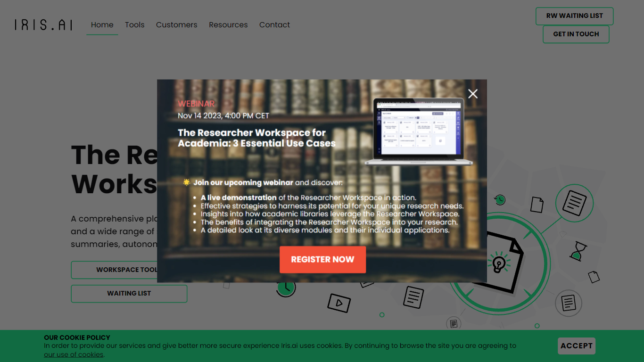Click the lightbulb document icon

click(501, 263)
